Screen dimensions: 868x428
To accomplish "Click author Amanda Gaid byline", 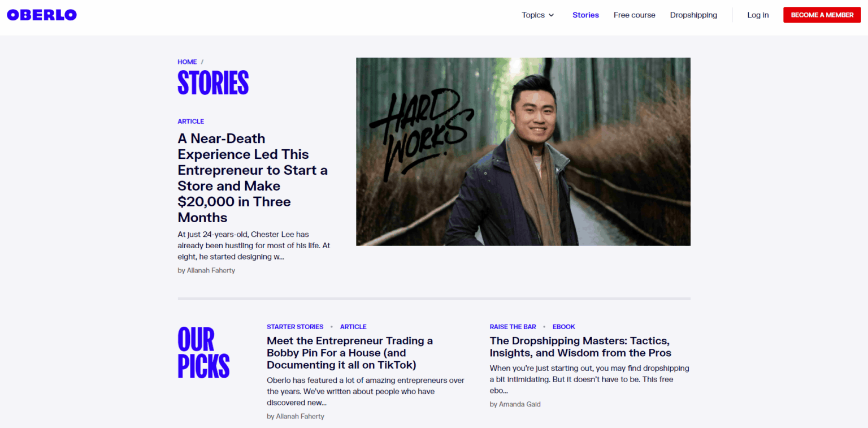I will [x=515, y=404].
